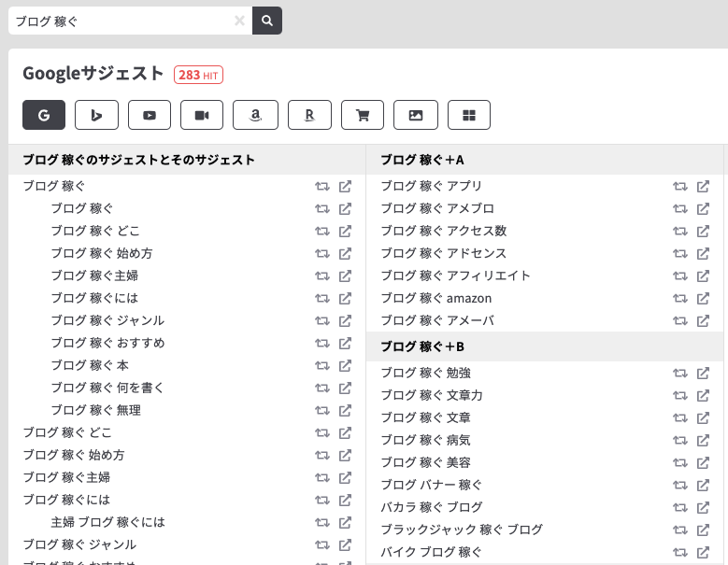Open external link for ブログ 稼ぐ アメーバ
The image size is (728, 565).
tap(703, 320)
